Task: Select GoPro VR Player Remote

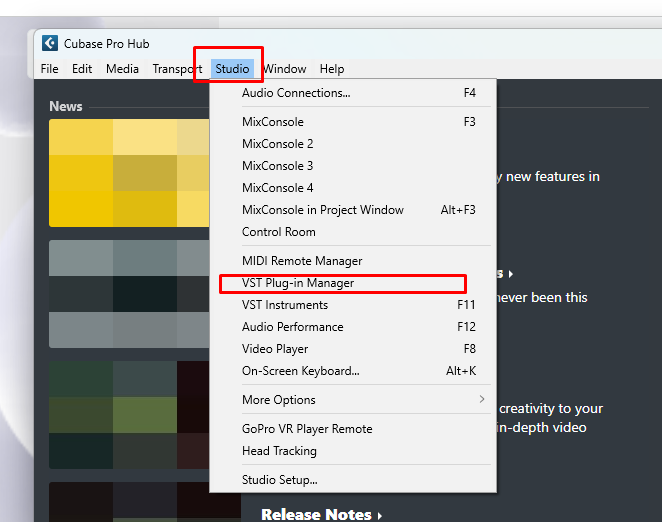Action: pos(353,429)
